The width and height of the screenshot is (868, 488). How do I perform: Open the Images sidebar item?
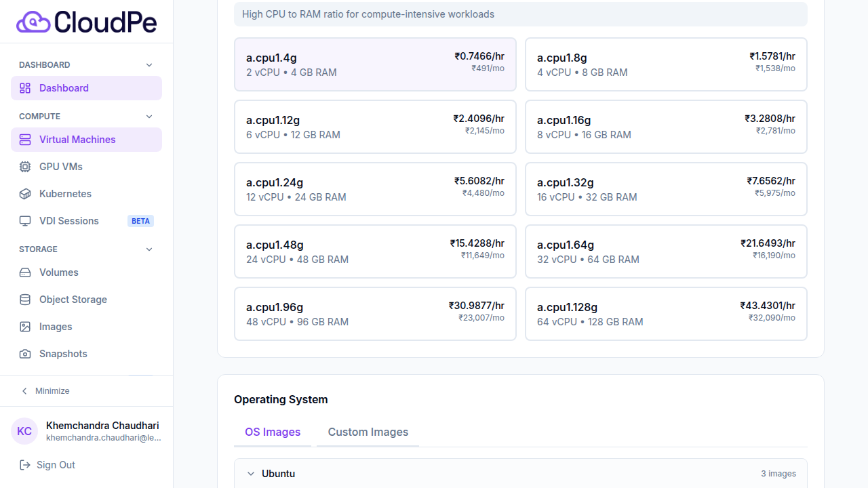86,327
